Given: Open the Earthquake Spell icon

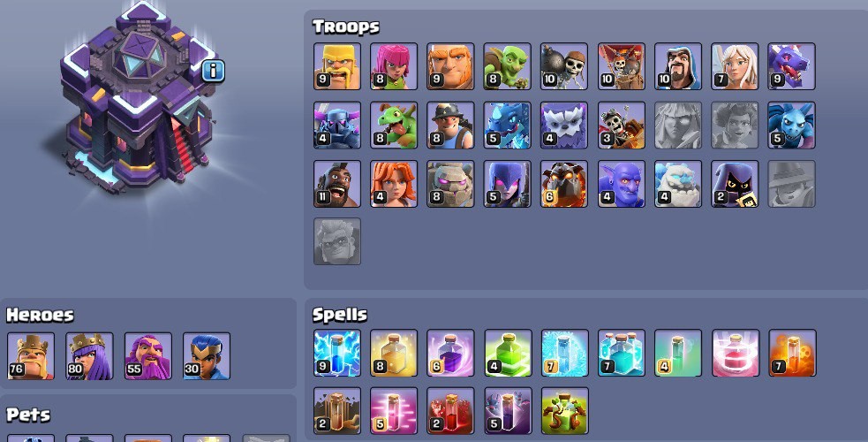Looking at the screenshot, I should click(337, 411).
